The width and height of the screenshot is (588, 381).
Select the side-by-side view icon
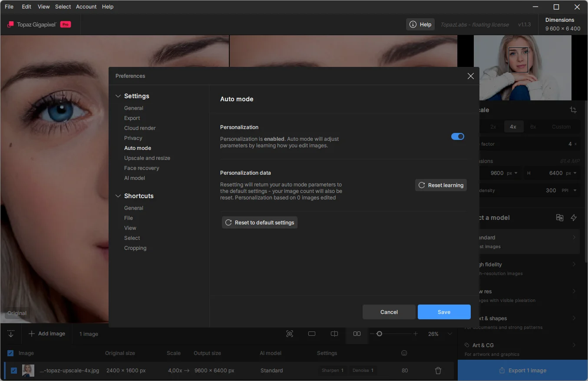tap(357, 334)
